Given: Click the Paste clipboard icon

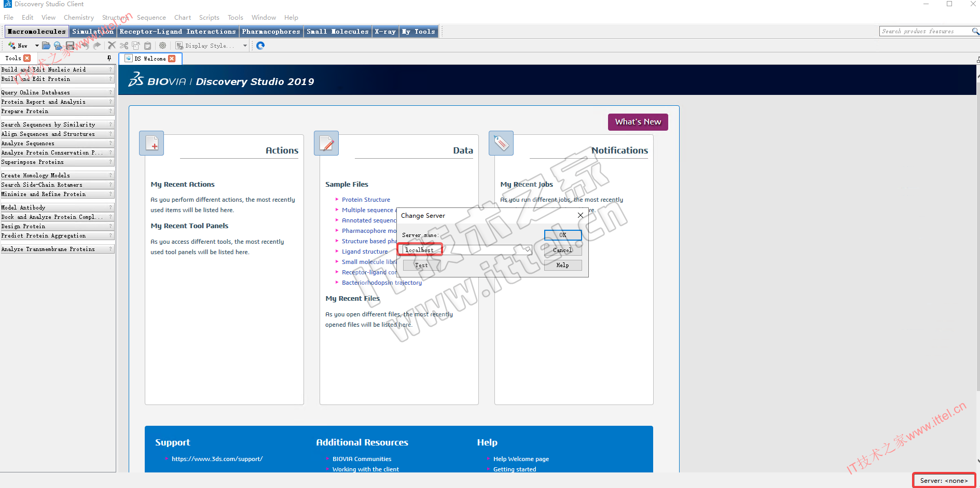Looking at the screenshot, I should coord(147,46).
